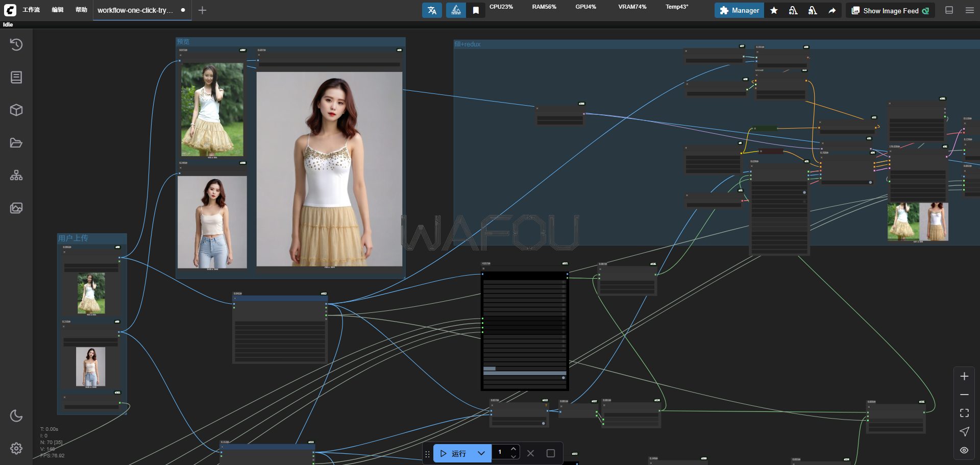980x465 pixels.
Task: Click the 预览 image of woman in jeans
Action: coord(212,222)
